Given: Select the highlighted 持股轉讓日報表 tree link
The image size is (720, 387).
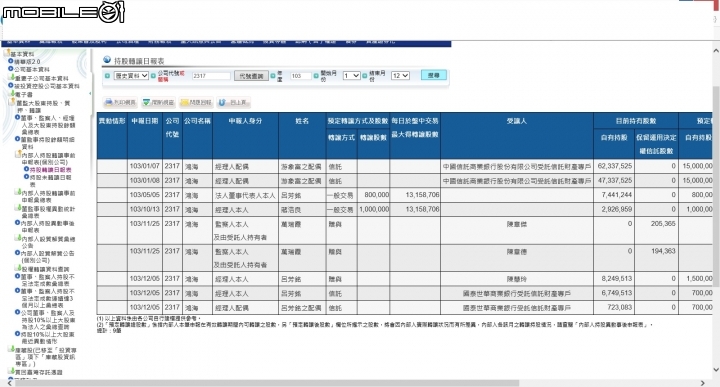Looking at the screenshot, I should pos(50,170).
